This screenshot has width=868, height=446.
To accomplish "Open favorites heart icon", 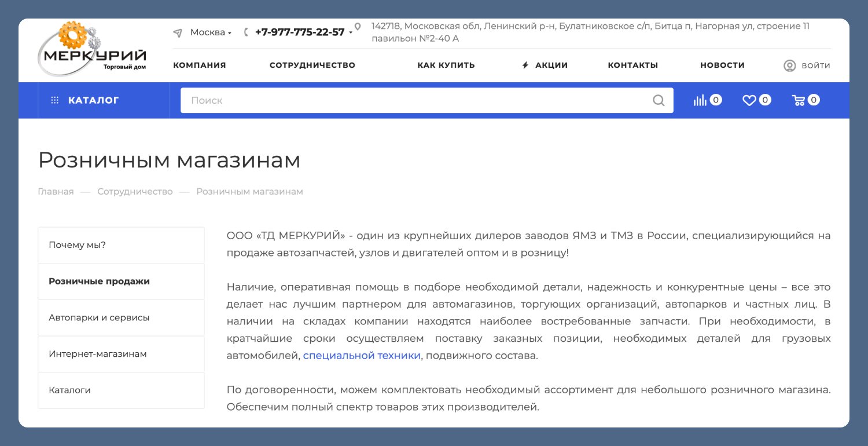I will (749, 100).
